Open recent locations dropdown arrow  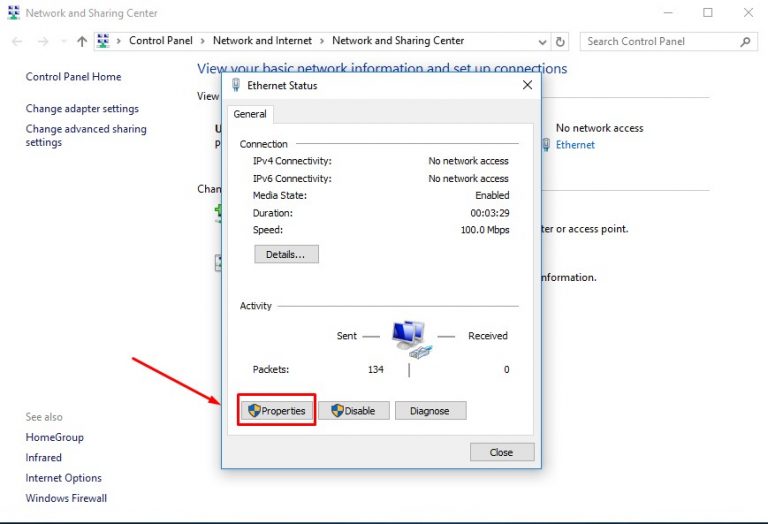click(x=63, y=42)
